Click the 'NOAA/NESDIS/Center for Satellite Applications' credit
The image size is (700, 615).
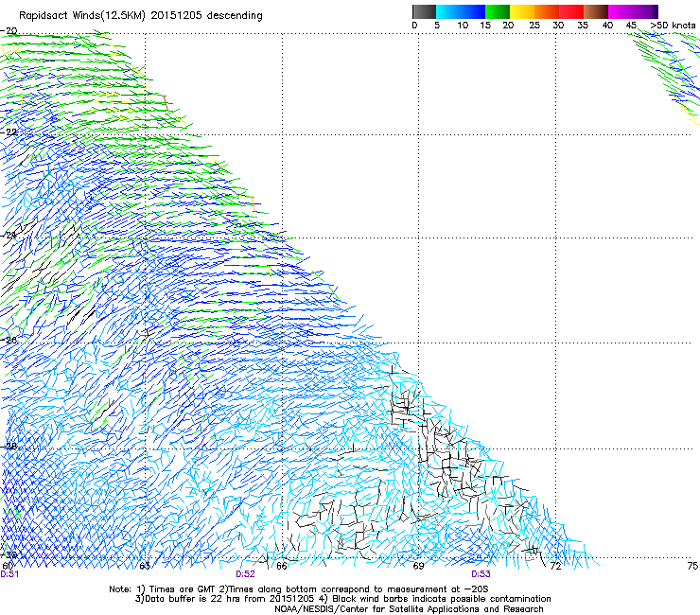click(x=409, y=609)
